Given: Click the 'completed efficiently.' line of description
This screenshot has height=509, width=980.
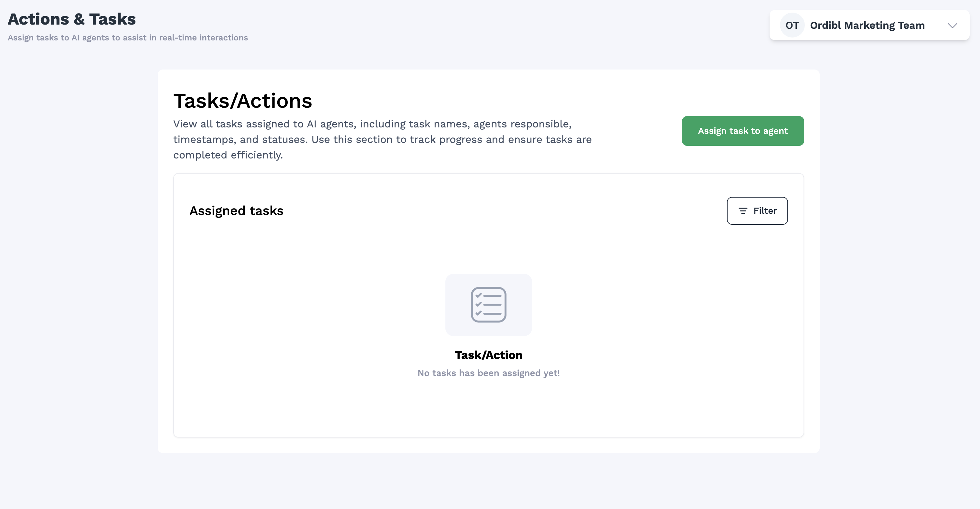Looking at the screenshot, I should [x=228, y=155].
